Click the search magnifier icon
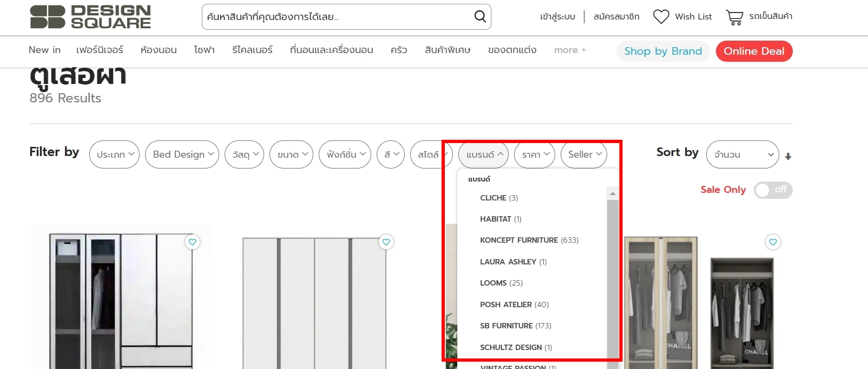Screen dimensions: 868x369 tap(479, 16)
